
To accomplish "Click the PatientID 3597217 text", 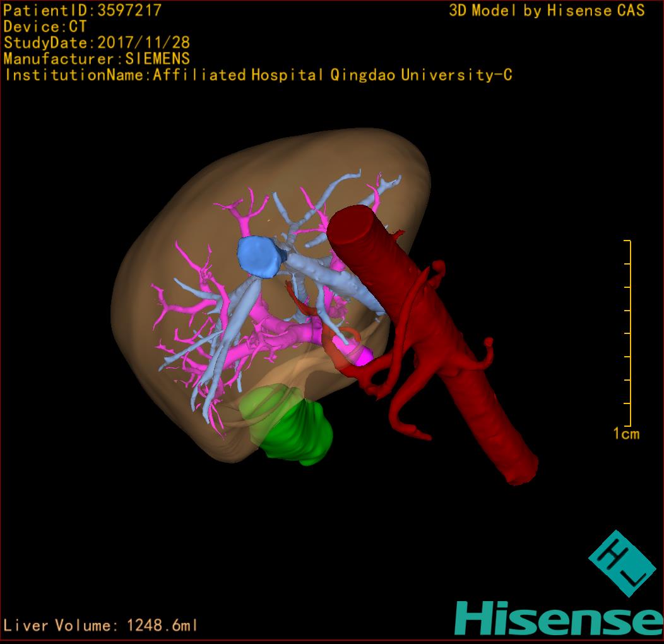I will coord(83,11).
